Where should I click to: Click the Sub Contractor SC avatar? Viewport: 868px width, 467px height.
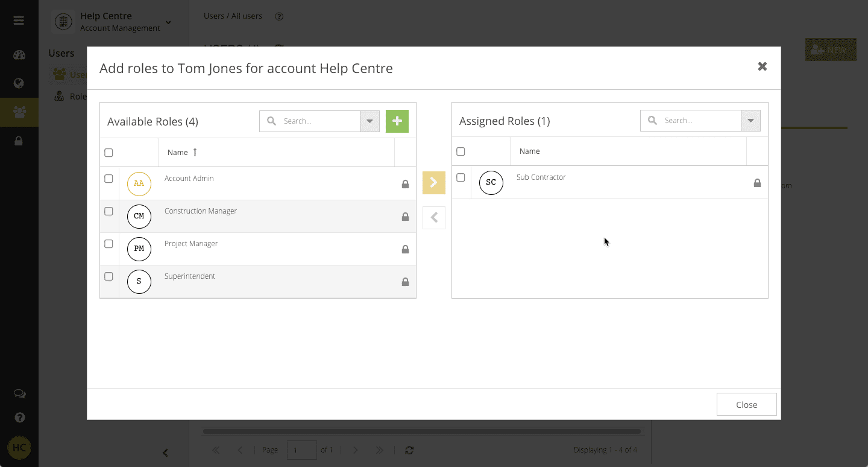coord(491,182)
